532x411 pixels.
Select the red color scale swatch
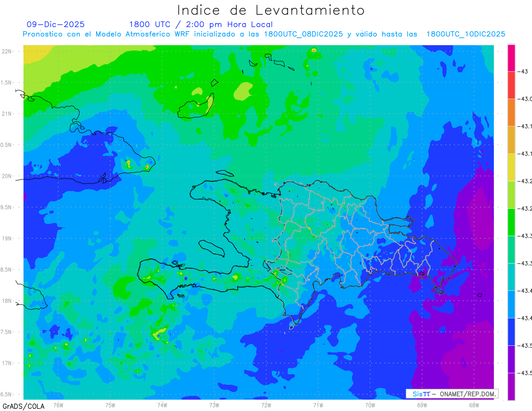coord(511,85)
